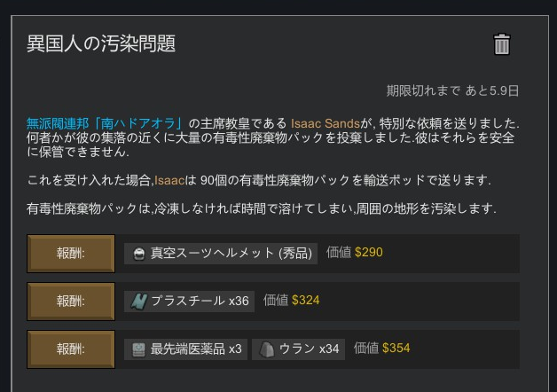
Task: Click the 価値 $324 value label
Action: click(291, 301)
